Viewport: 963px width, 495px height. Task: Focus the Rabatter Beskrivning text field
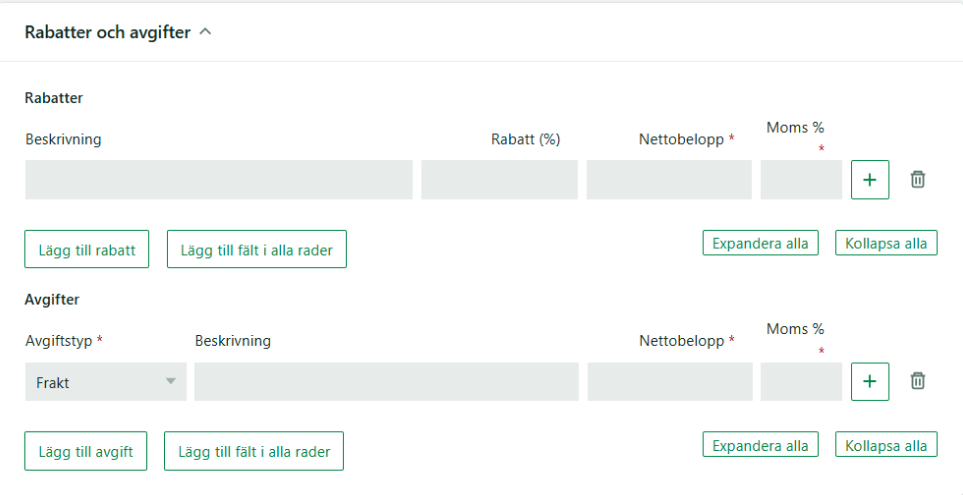[218, 180]
